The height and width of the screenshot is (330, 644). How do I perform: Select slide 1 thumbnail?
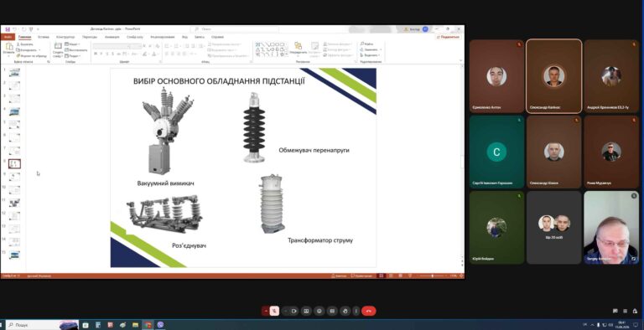(14, 73)
